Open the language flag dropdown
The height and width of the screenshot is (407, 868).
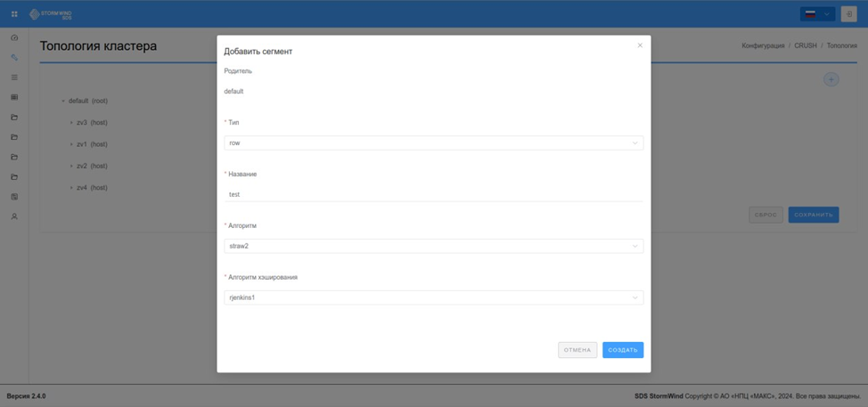tap(817, 14)
